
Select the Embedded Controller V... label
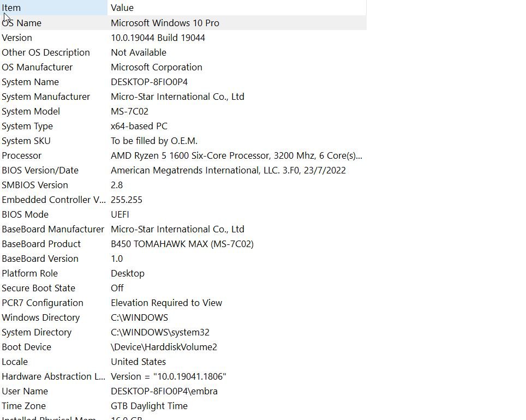point(53,200)
